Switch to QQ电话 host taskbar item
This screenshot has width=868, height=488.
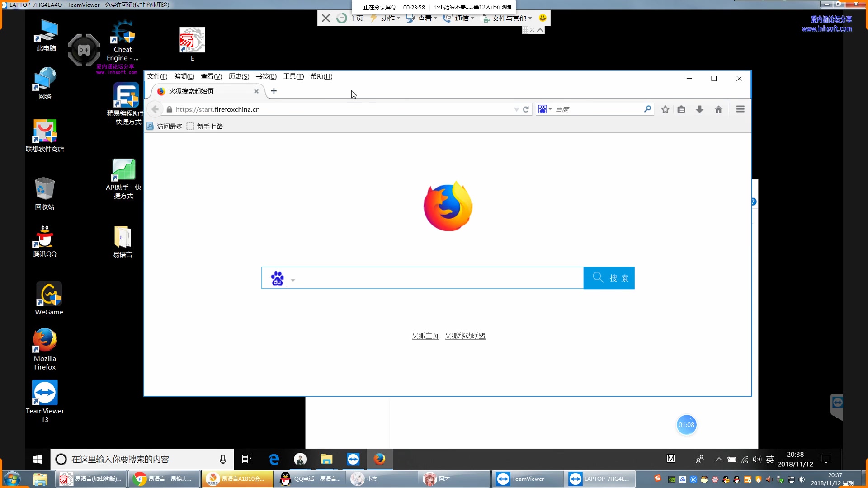[310, 479]
